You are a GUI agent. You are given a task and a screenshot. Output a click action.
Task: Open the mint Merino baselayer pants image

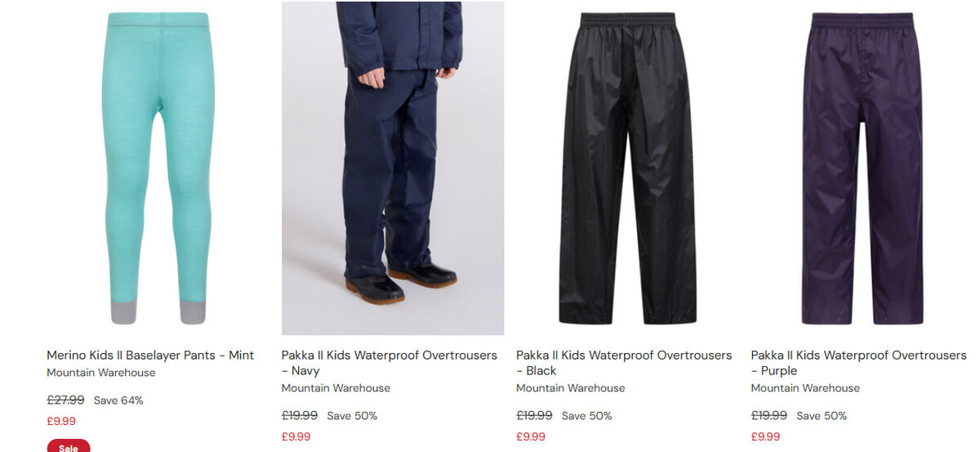click(x=158, y=168)
